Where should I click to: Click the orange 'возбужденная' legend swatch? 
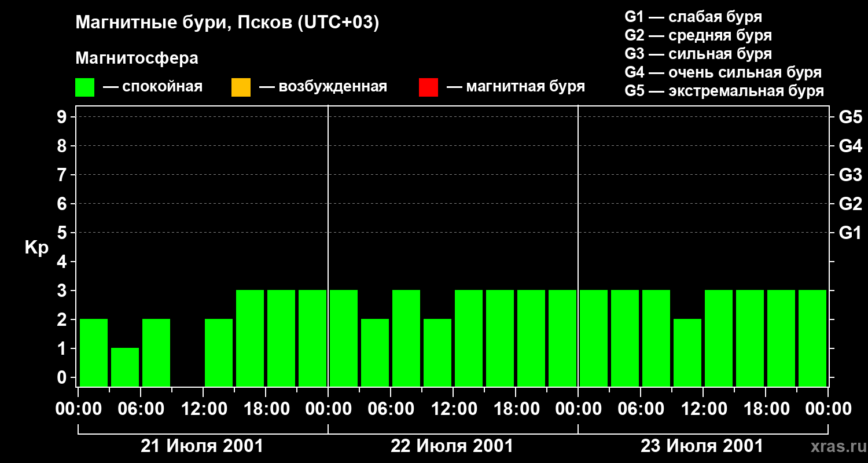pyautogui.click(x=241, y=87)
